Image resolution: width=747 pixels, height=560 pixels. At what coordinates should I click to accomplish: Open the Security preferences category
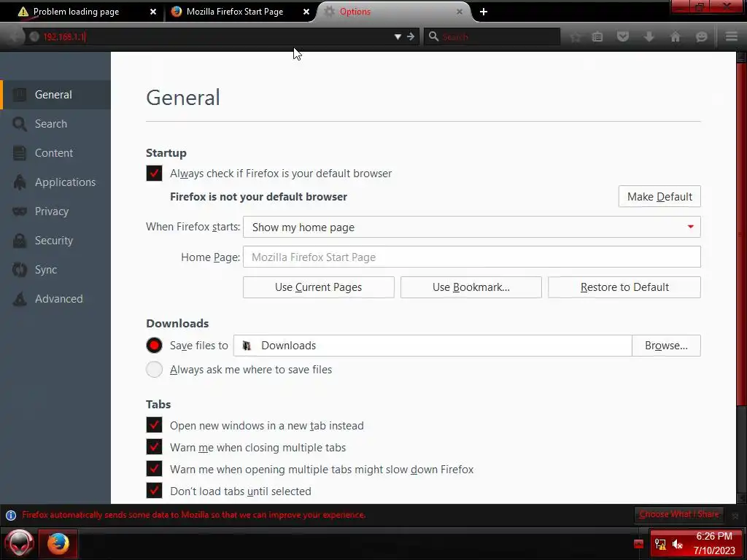coord(55,241)
